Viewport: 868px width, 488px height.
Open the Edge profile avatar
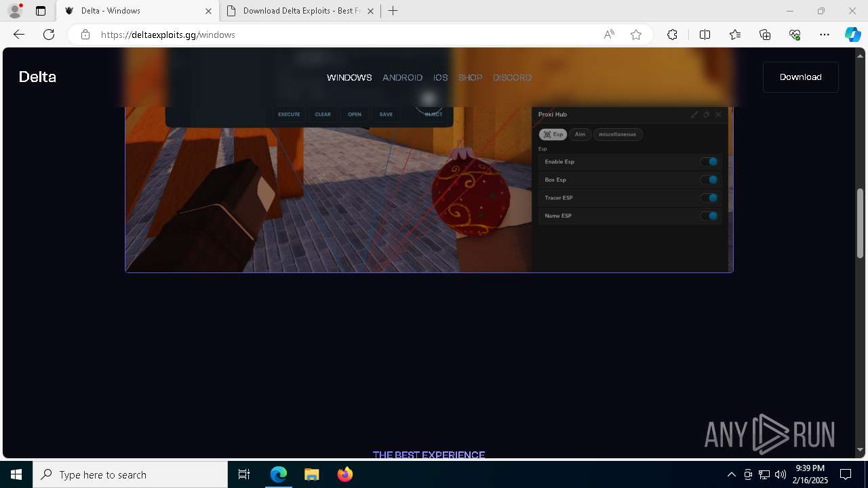point(15,11)
